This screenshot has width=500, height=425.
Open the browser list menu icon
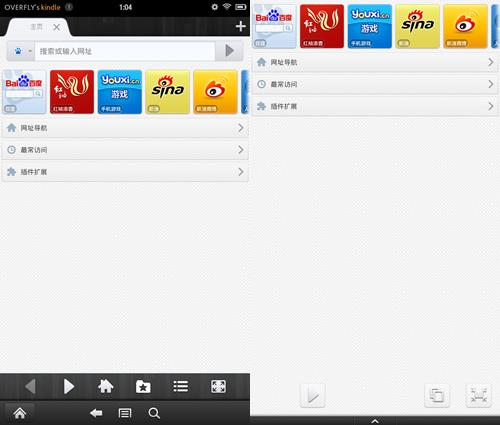click(x=181, y=387)
